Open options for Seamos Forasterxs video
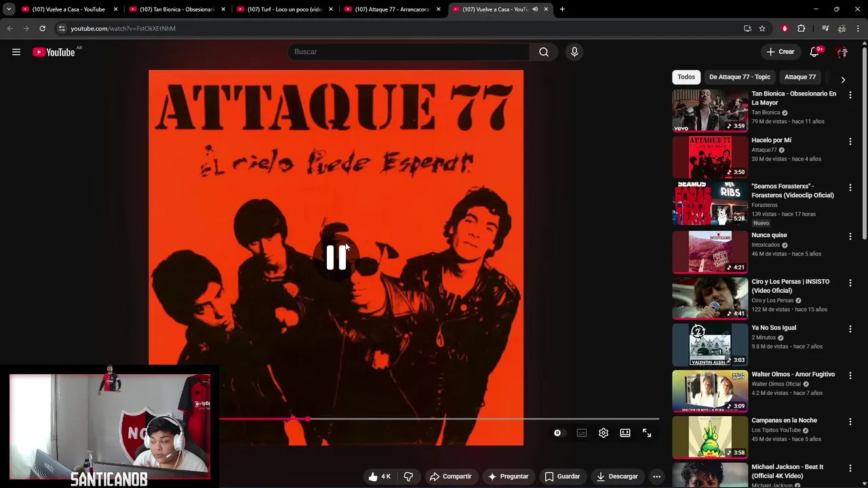Screen dimensions: 868x488 [850, 187]
